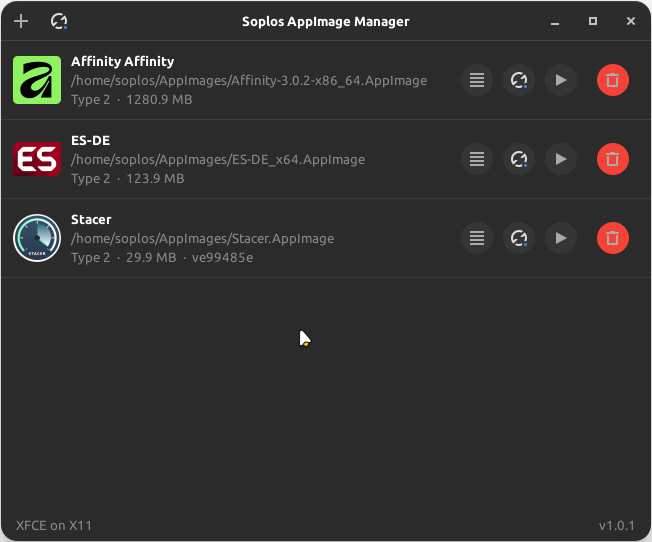This screenshot has height=542, width=652.
Task: Check updates for Stacer
Action: [x=519, y=238]
